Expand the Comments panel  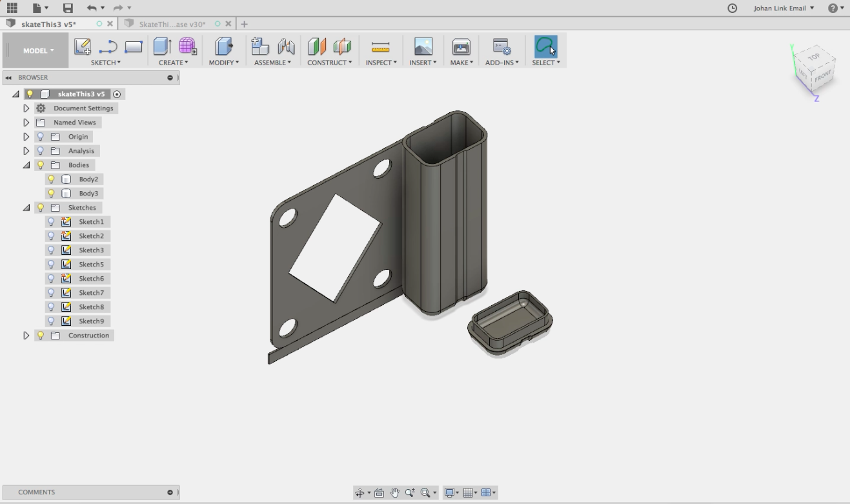pyautogui.click(x=170, y=492)
